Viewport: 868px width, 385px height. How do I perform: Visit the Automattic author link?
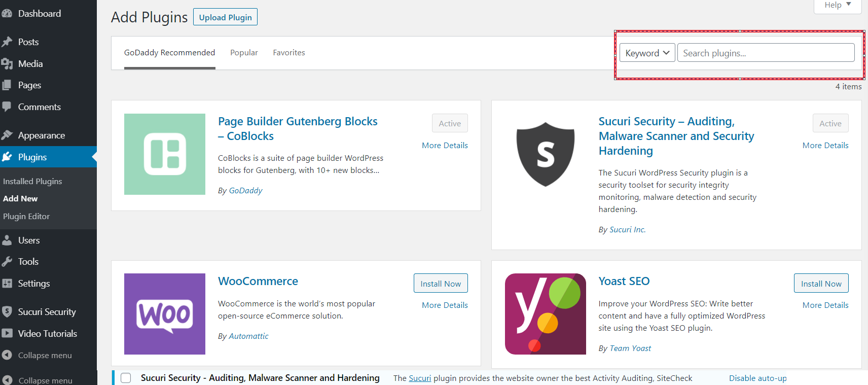tap(248, 336)
